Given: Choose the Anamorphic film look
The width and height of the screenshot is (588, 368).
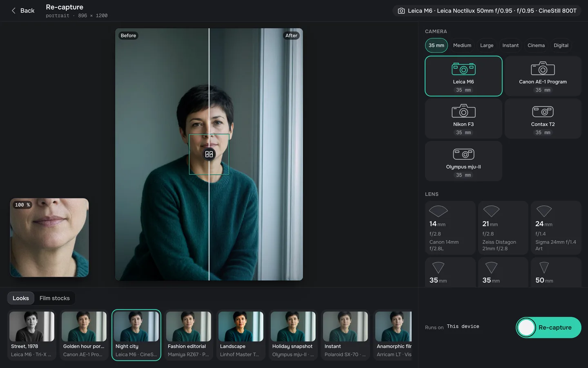Looking at the screenshot, I should pos(393,335).
